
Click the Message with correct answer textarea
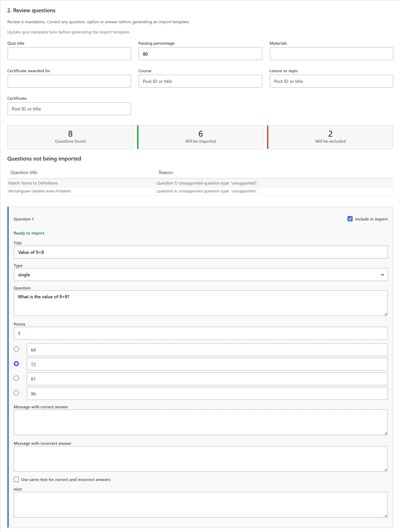click(x=201, y=422)
